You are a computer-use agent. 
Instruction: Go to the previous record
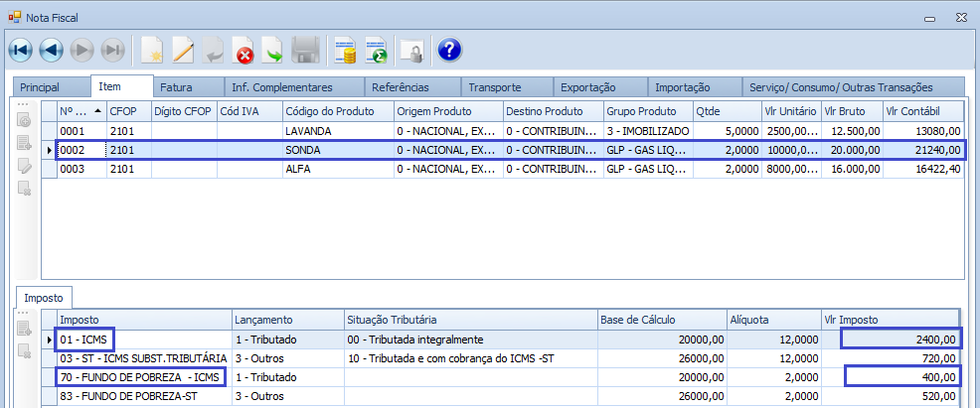[x=51, y=50]
